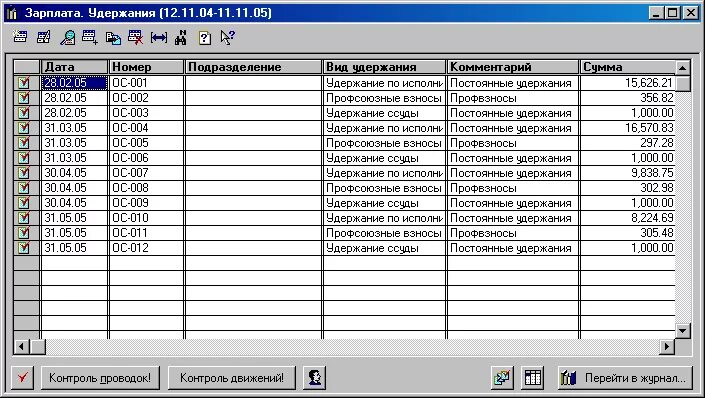Click the number cell ОС-010
Screen dimensions: 705x398
[x=147, y=218]
